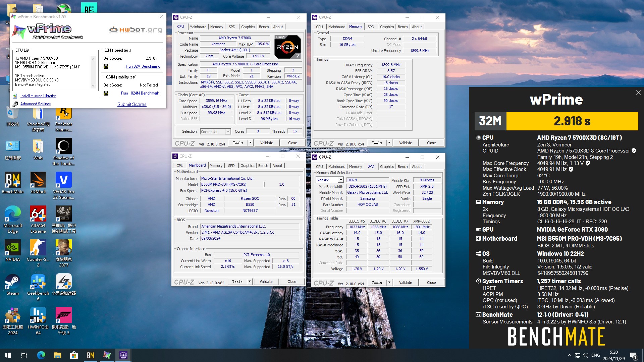Click the CPU-Z icon in the taskbar
644x362 pixels.
(123, 355)
